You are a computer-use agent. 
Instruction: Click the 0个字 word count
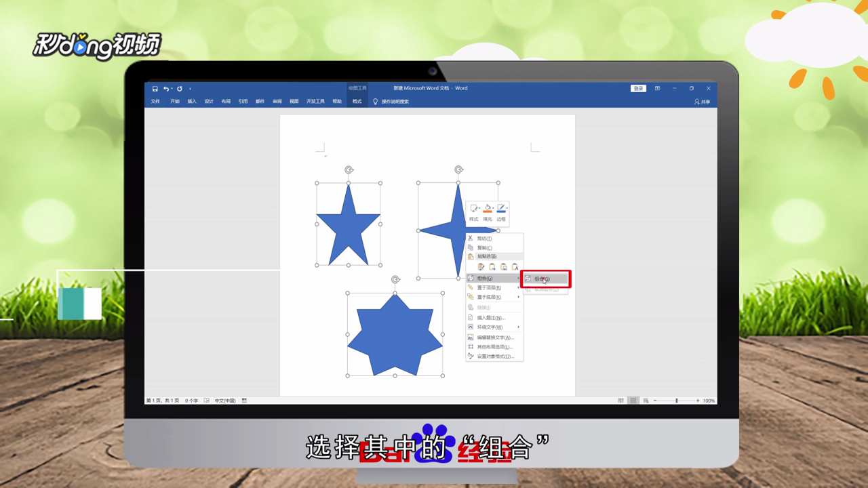[192, 401]
